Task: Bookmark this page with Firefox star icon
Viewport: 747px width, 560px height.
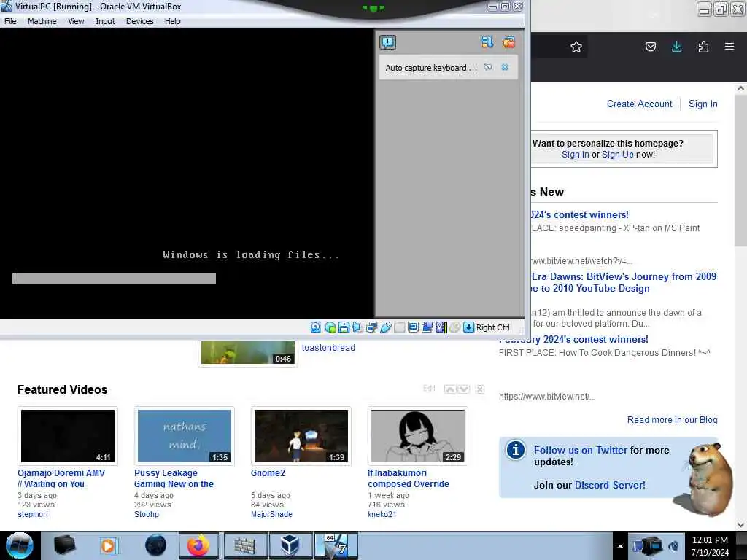Action: click(x=576, y=47)
